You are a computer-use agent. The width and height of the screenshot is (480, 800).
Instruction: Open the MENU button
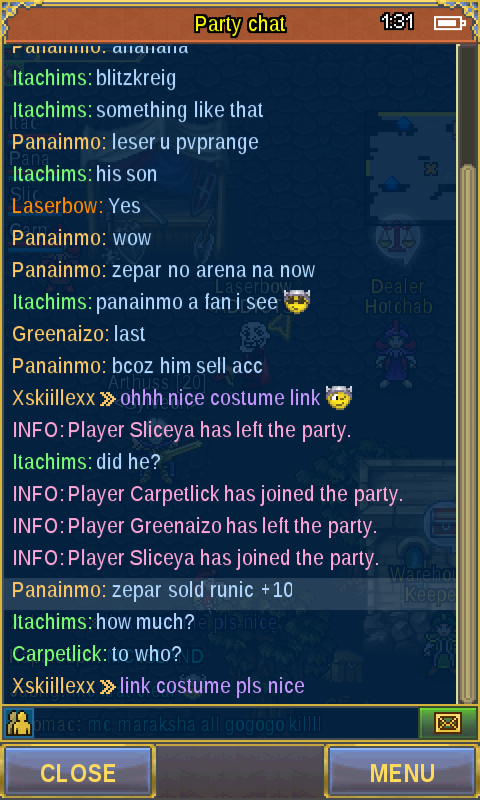402,773
